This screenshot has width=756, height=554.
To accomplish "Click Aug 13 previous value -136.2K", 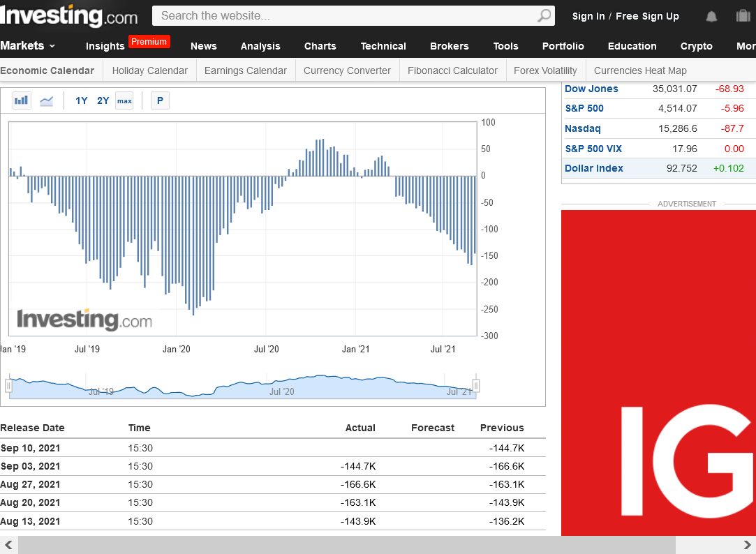I will (x=507, y=521).
